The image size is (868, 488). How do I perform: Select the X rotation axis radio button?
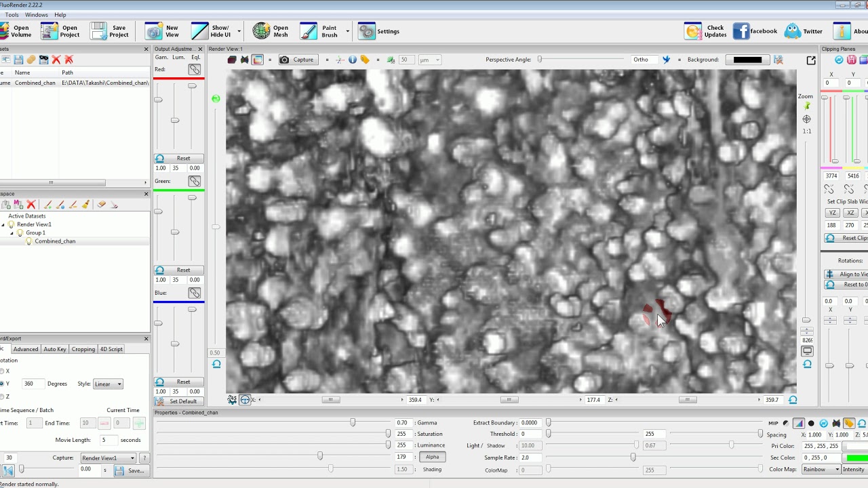coord(2,371)
